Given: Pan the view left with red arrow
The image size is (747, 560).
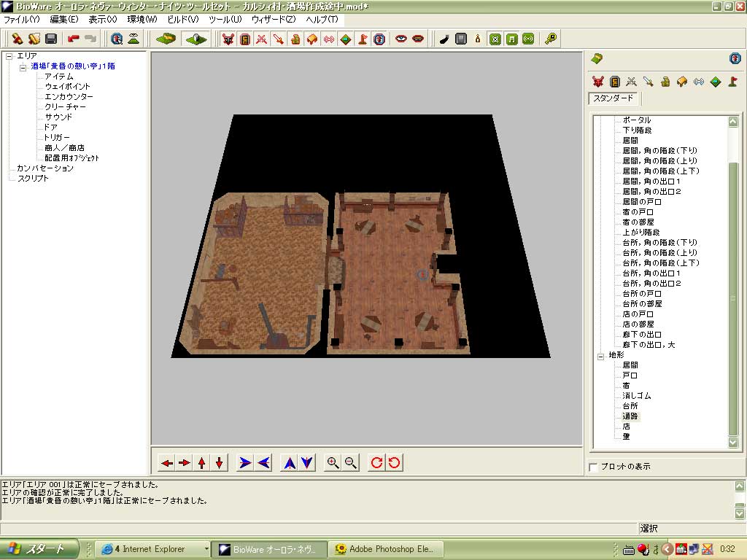Looking at the screenshot, I should tap(167, 462).
